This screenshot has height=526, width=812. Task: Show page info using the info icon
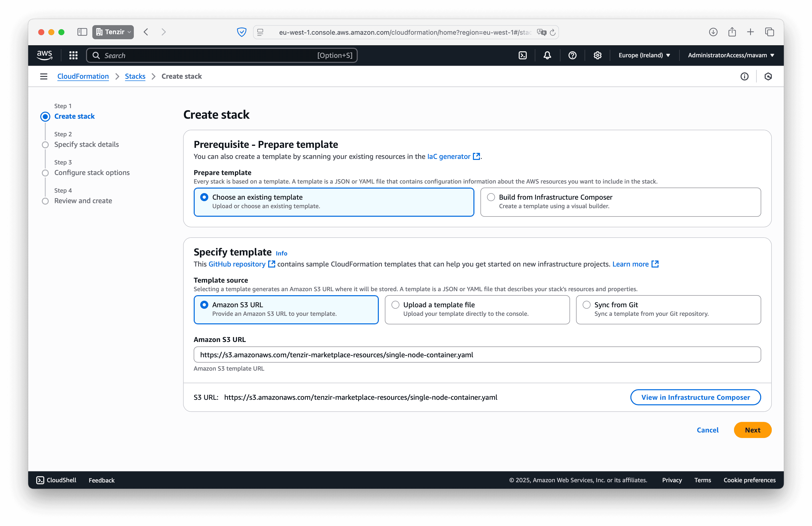pos(745,76)
